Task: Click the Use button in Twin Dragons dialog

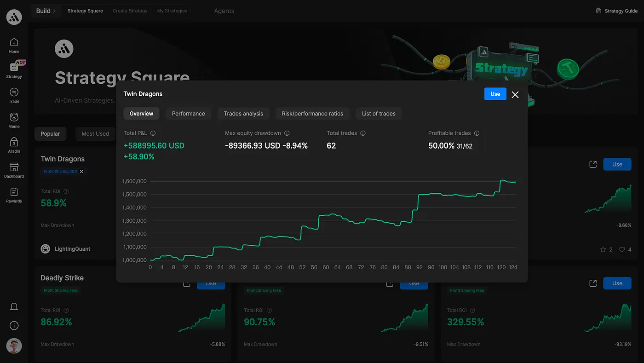Action: [495, 94]
